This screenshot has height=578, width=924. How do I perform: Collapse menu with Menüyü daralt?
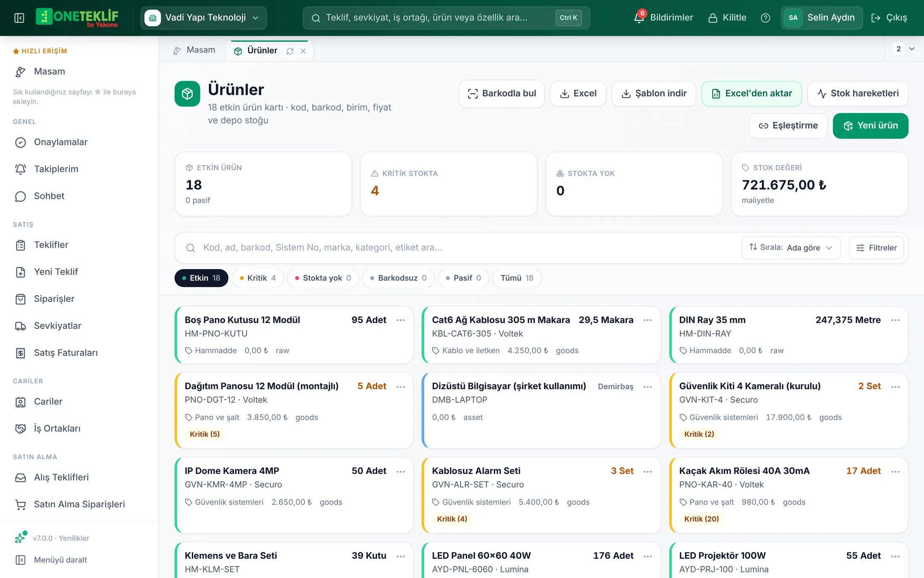pyautogui.click(x=51, y=560)
